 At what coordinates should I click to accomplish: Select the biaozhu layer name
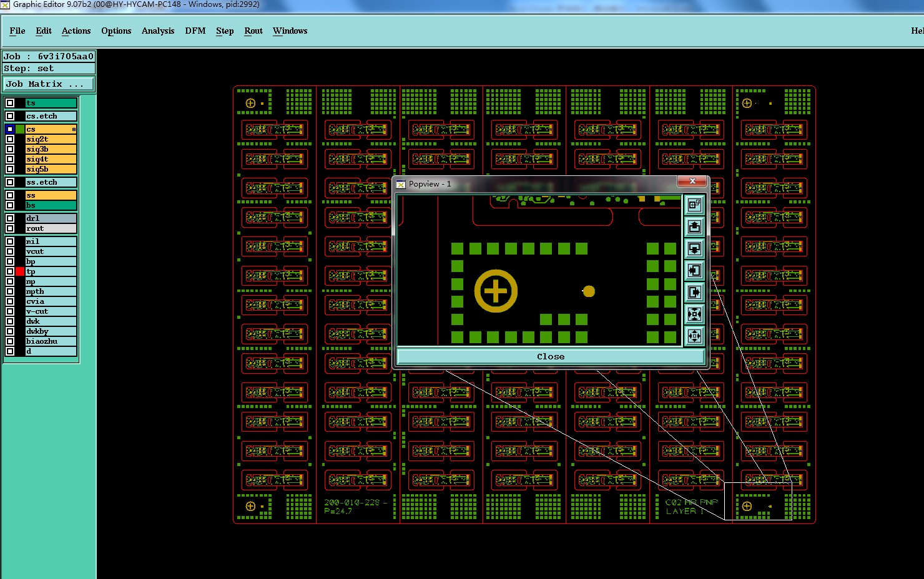click(51, 341)
